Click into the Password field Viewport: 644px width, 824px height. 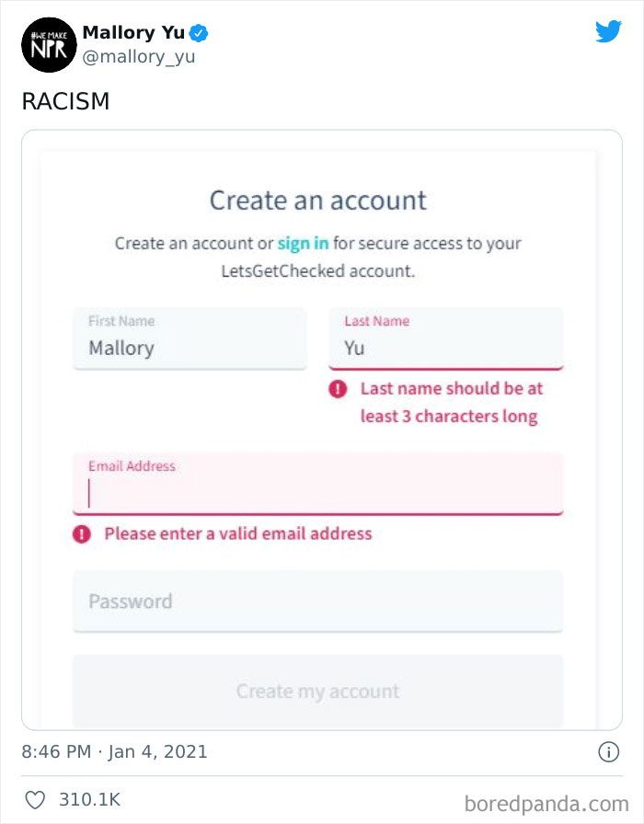pyautogui.click(x=317, y=601)
